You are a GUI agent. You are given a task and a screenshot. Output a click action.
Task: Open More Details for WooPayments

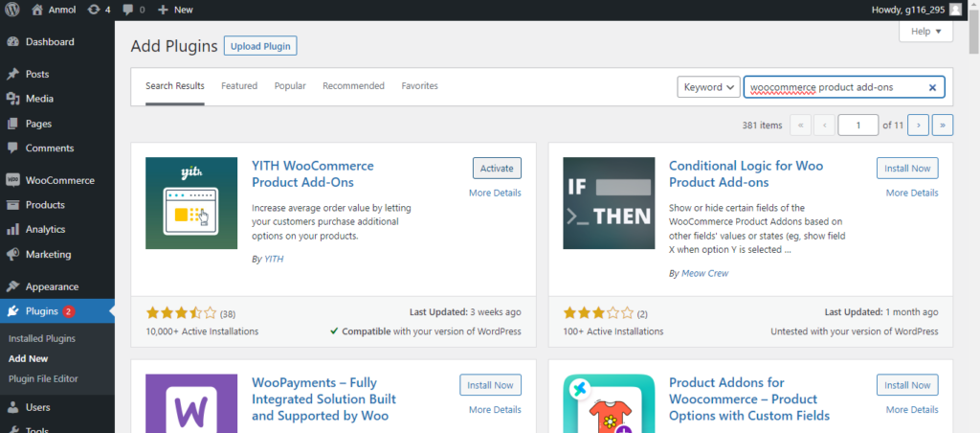[495, 410]
